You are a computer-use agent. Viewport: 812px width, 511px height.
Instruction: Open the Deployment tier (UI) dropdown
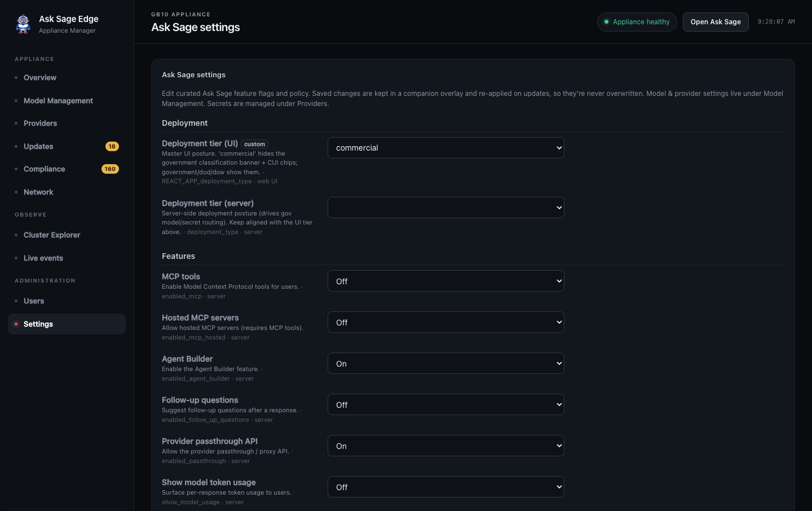pyautogui.click(x=446, y=148)
